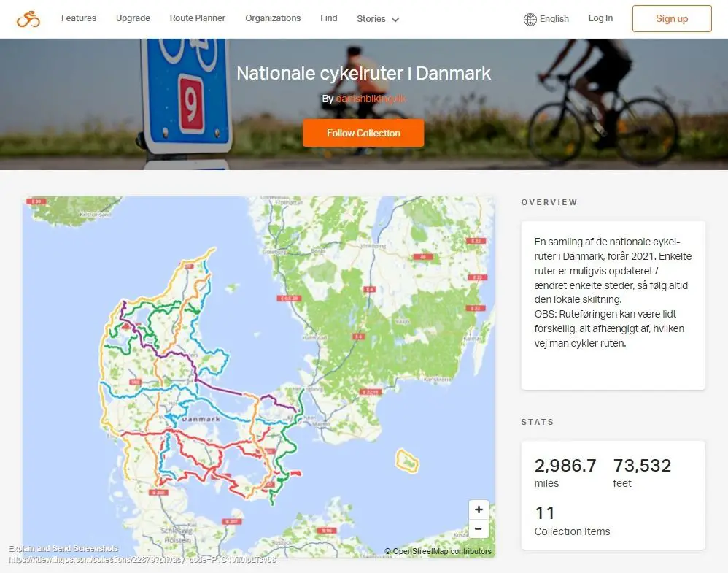Image resolution: width=728 pixels, height=573 pixels.
Task: Click the overview description text
Action: coord(613,292)
